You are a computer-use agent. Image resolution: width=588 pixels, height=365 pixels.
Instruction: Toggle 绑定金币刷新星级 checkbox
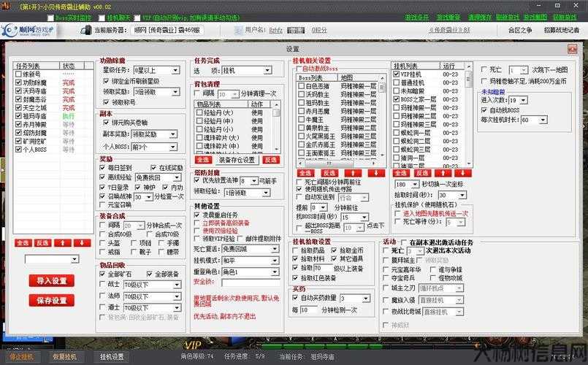(106, 81)
